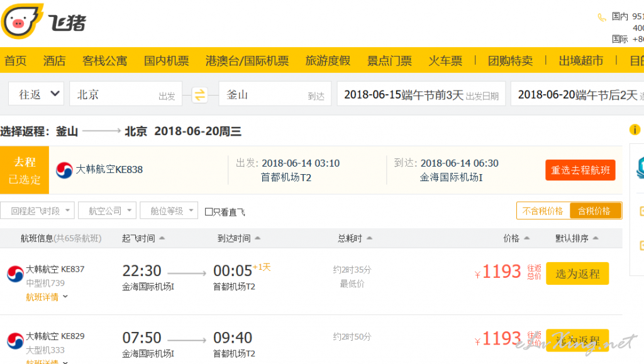Sort by 默认排序 arrow

click(x=596, y=238)
